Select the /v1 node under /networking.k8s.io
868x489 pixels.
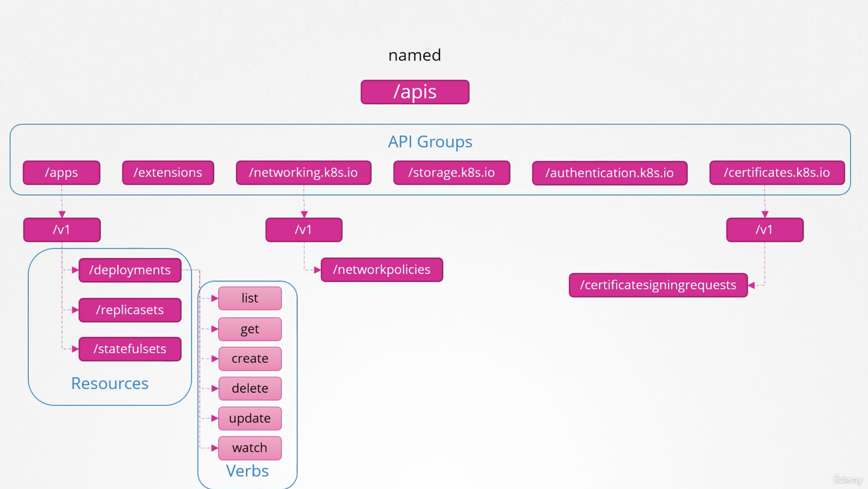coord(304,230)
